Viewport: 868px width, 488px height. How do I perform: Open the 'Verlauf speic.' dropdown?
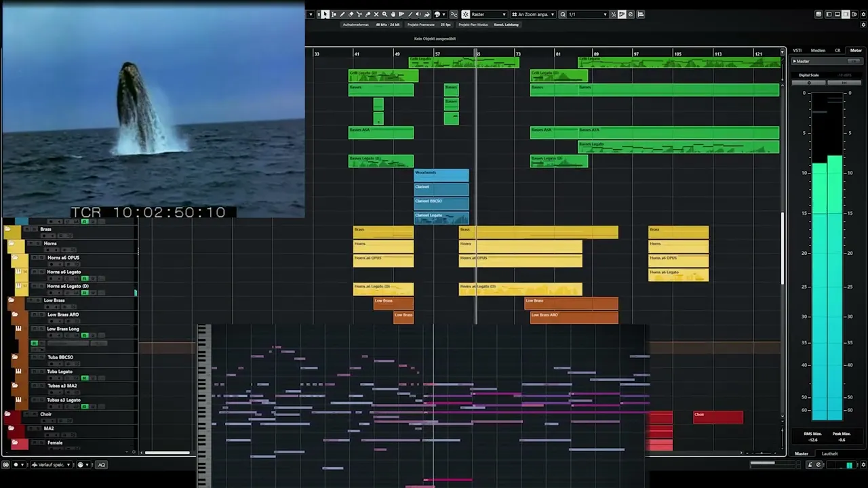pyautogui.click(x=51, y=464)
